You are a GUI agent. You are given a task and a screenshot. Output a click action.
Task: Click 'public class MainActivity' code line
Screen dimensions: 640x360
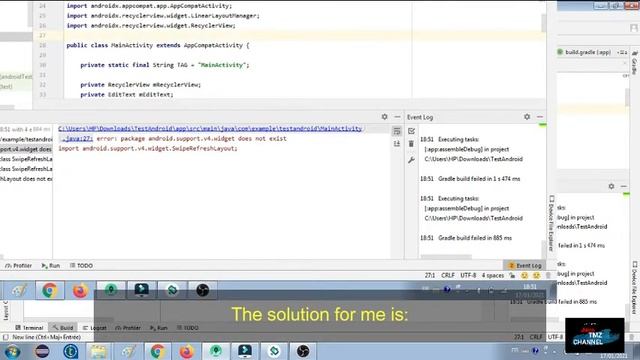158,45
